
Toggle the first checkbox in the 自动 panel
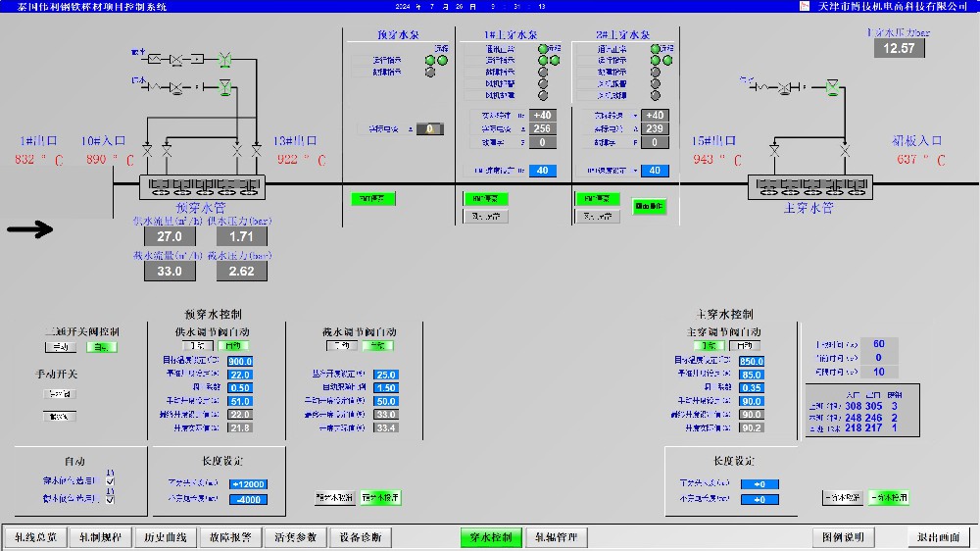110,481
